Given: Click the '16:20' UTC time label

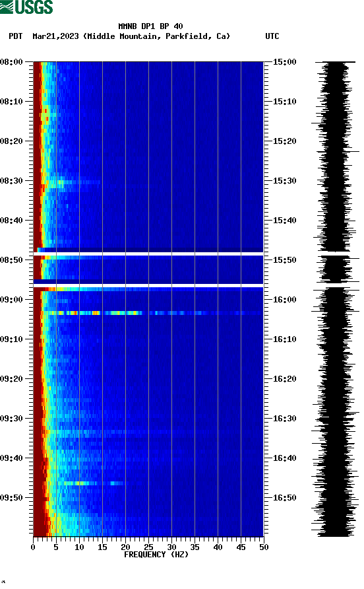Looking at the screenshot, I should (284, 378).
